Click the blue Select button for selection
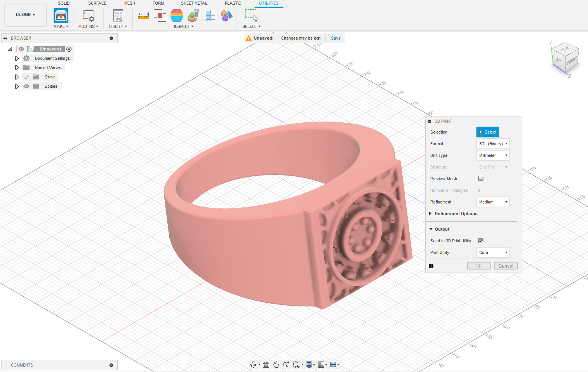The width and height of the screenshot is (588, 372). 487,132
